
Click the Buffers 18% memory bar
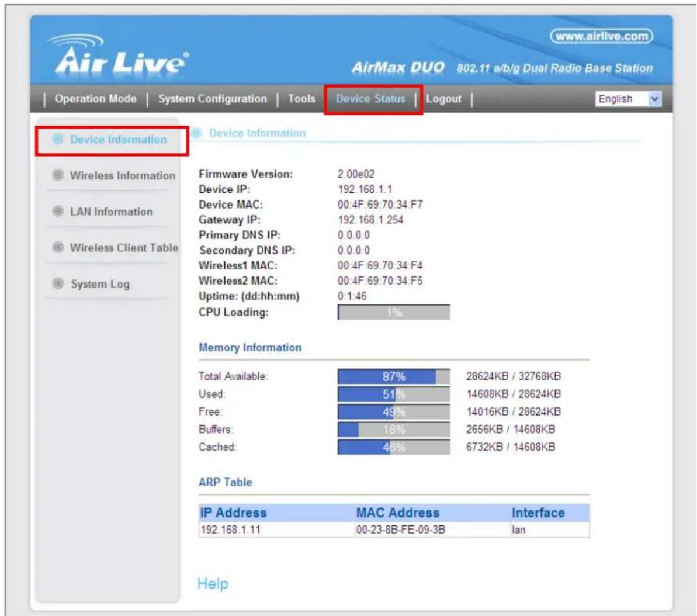(394, 430)
